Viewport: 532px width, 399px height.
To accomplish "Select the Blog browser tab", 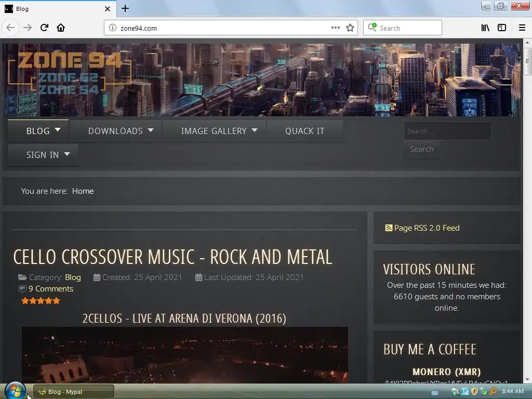I will (58, 9).
